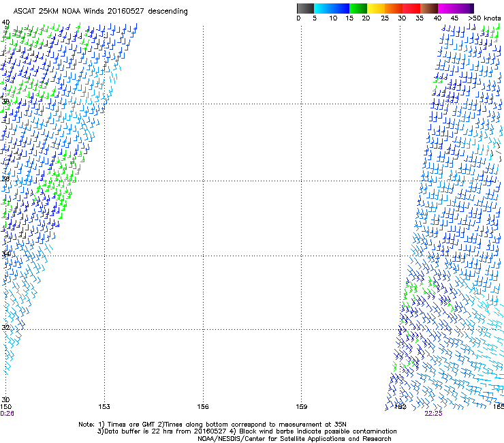The image size is (504, 443).
Task: Select the red 30–35 knots color bar segment
Action: 411,8
